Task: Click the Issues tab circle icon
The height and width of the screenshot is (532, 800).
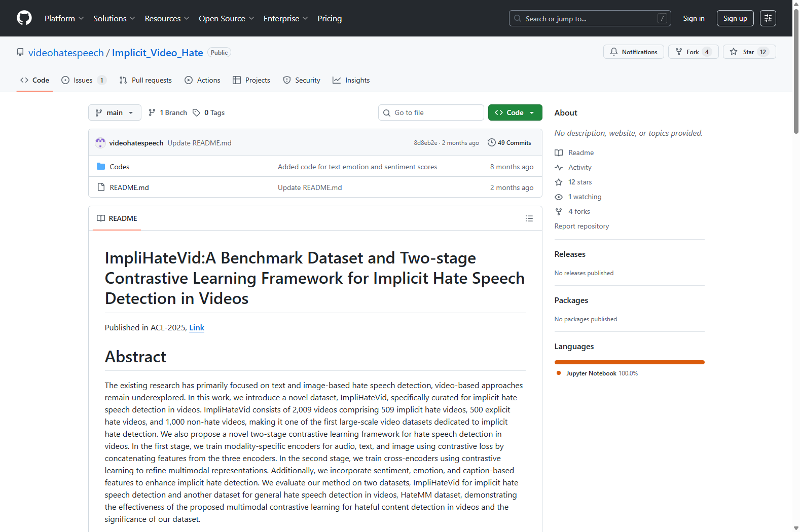Action: pos(65,80)
